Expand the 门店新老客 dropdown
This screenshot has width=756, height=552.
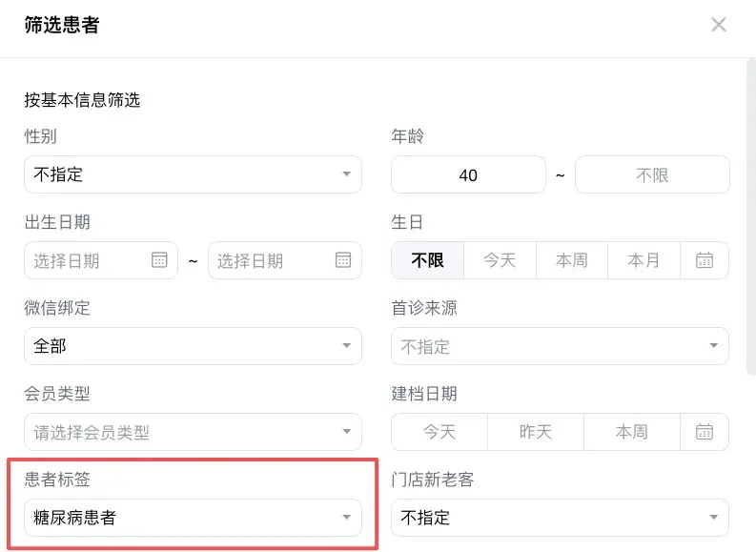point(560,518)
